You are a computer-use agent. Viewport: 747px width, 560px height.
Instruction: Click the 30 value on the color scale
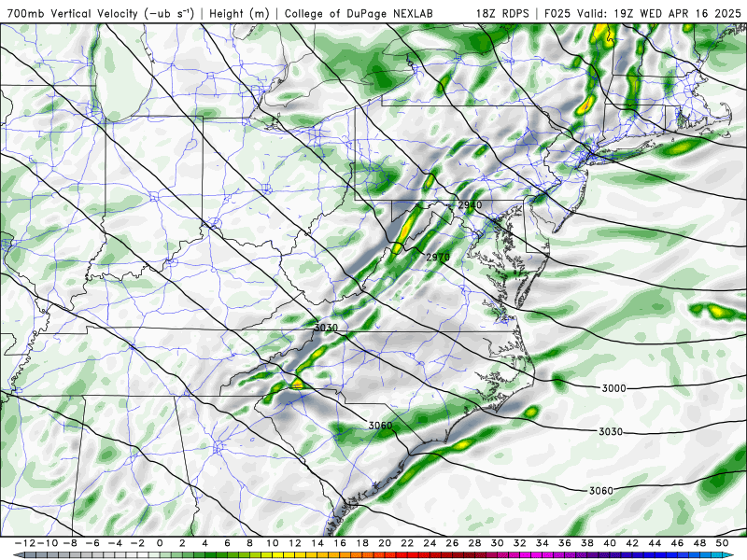(x=498, y=543)
